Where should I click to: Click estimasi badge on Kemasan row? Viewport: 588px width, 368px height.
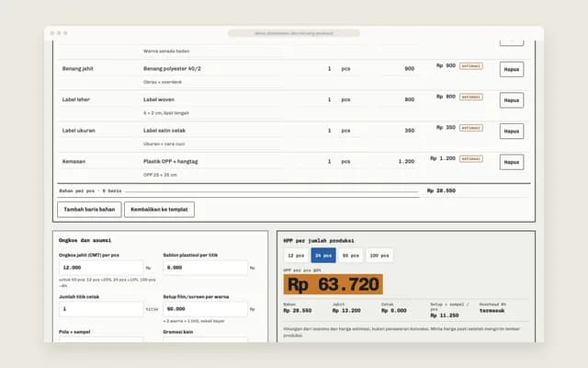(x=471, y=159)
